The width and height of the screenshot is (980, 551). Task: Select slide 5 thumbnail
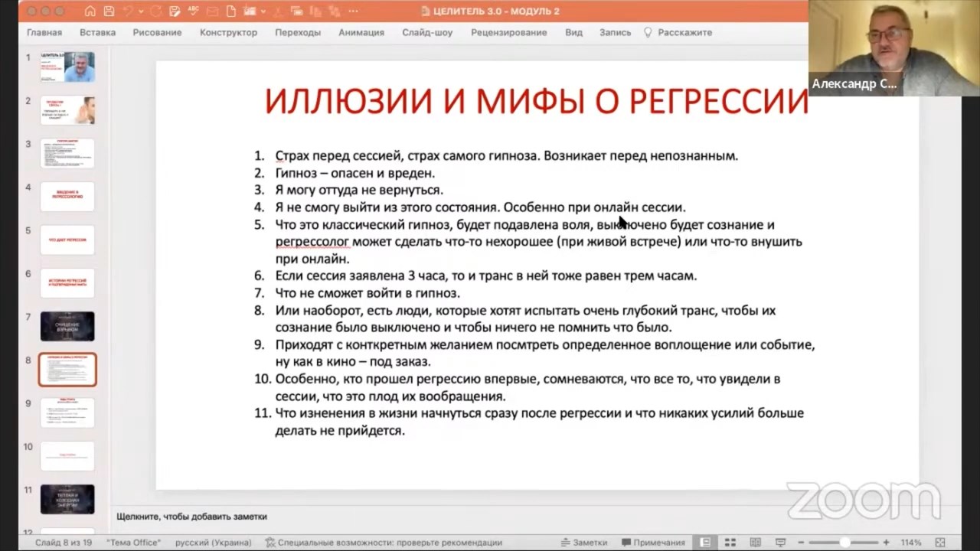tap(67, 240)
